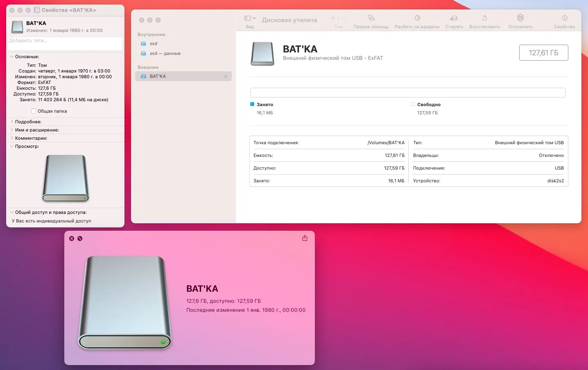Click the add volume plus icon
588x370 pixels.
(333, 18)
